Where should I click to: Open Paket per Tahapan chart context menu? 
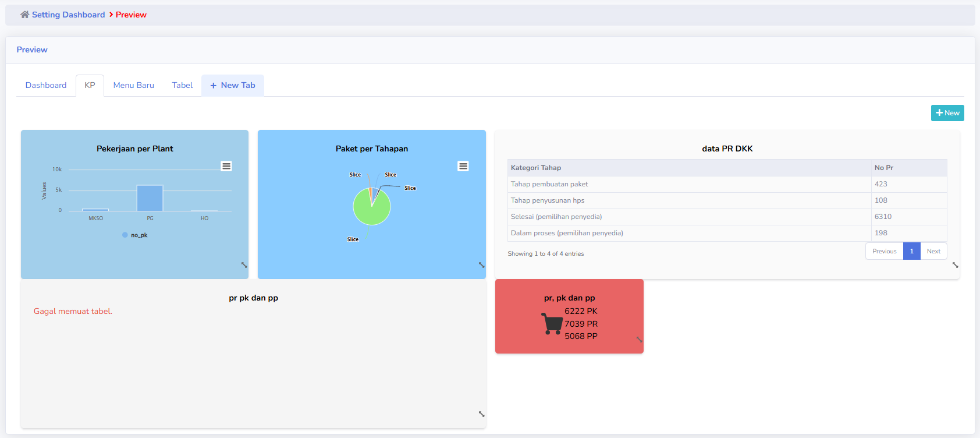463,166
